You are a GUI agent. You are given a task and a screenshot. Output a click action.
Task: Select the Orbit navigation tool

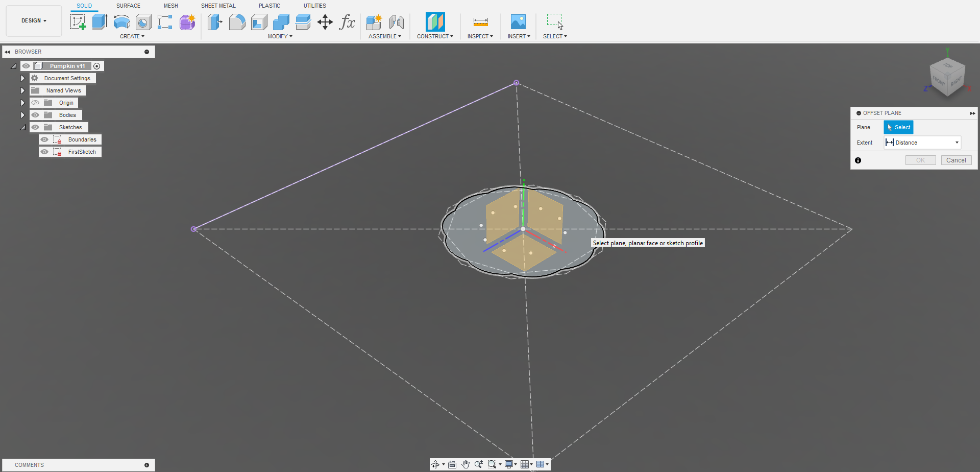(435, 464)
